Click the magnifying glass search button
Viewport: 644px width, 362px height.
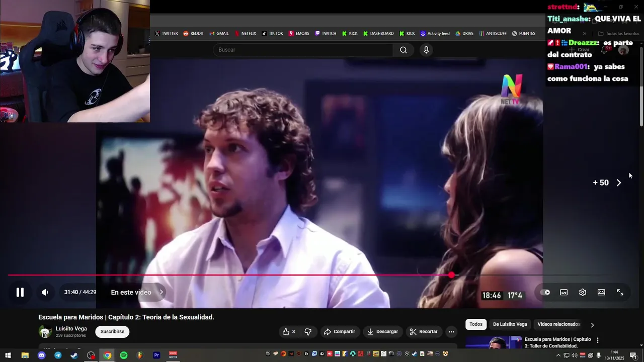pos(404,50)
